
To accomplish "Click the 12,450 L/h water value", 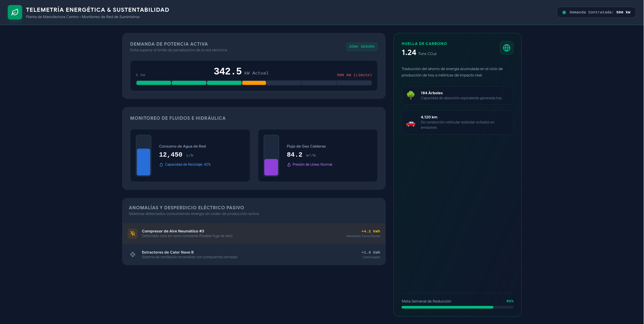I will [176, 155].
